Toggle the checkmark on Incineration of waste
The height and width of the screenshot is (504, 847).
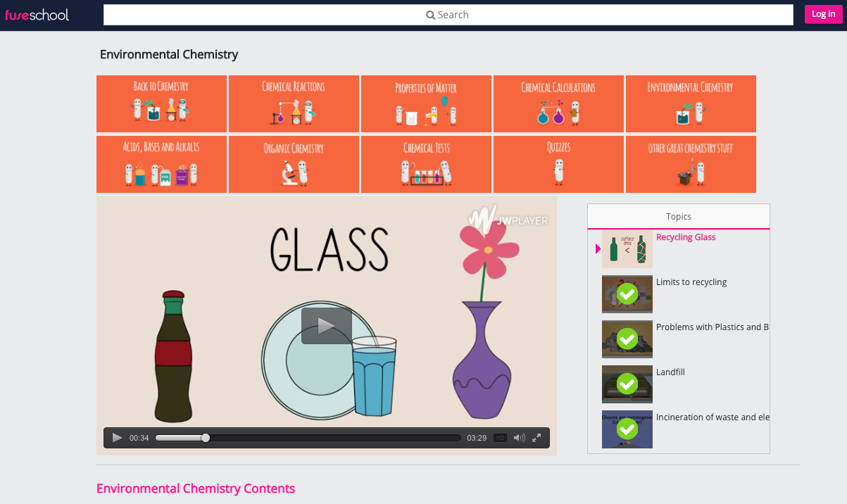[627, 429]
